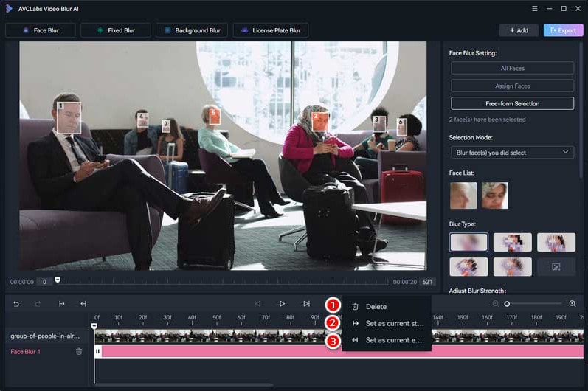Delete the Face Blur 1 track with trash icon
This screenshot has height=391, width=588.
[79, 351]
